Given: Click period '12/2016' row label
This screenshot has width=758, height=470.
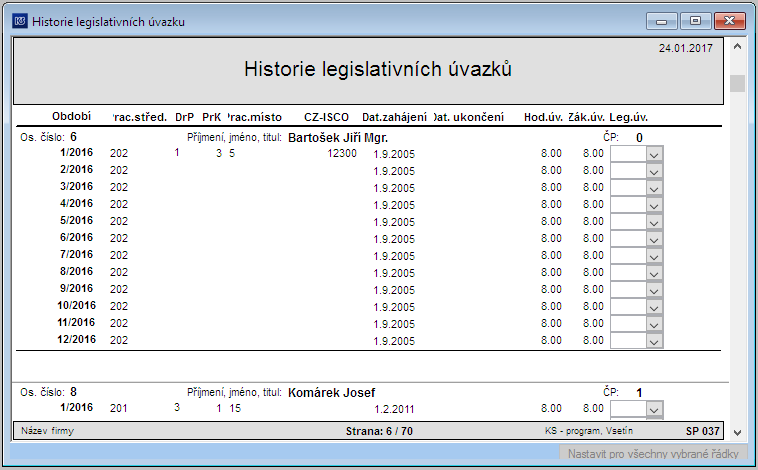Looking at the screenshot, I should 76,339.
